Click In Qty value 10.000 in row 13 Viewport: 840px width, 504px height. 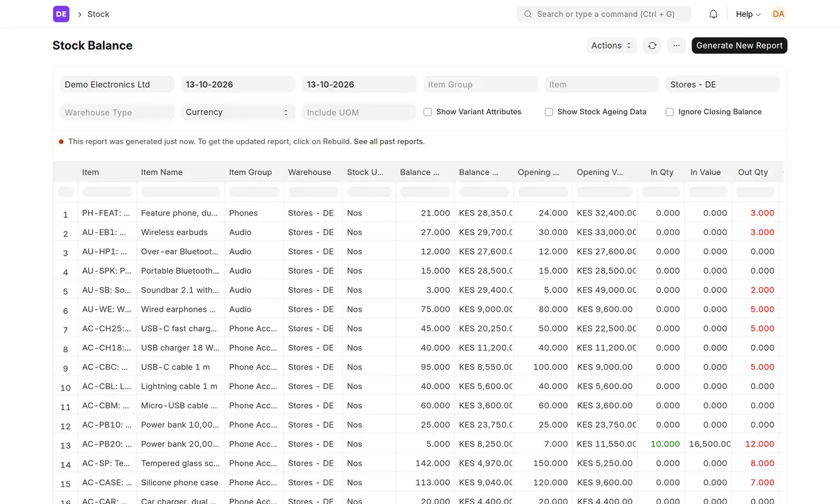[661, 444]
